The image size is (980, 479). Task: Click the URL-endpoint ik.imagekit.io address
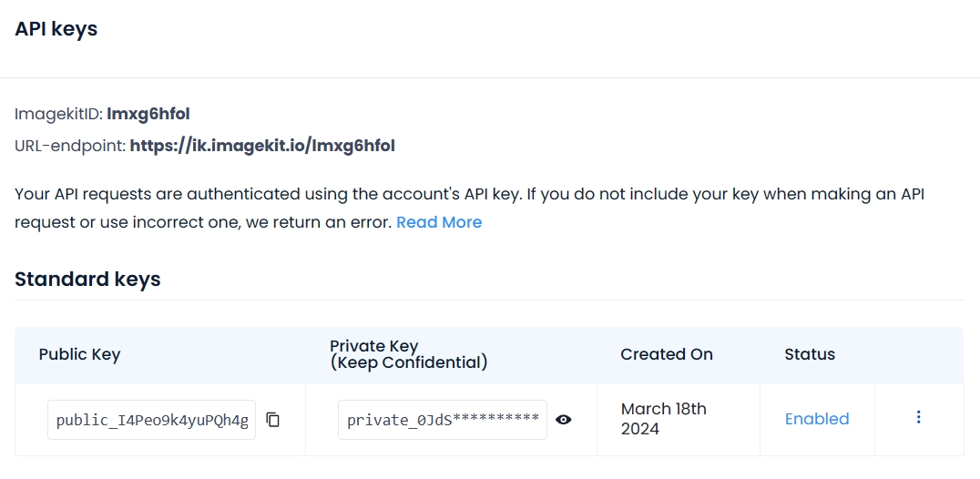click(262, 145)
